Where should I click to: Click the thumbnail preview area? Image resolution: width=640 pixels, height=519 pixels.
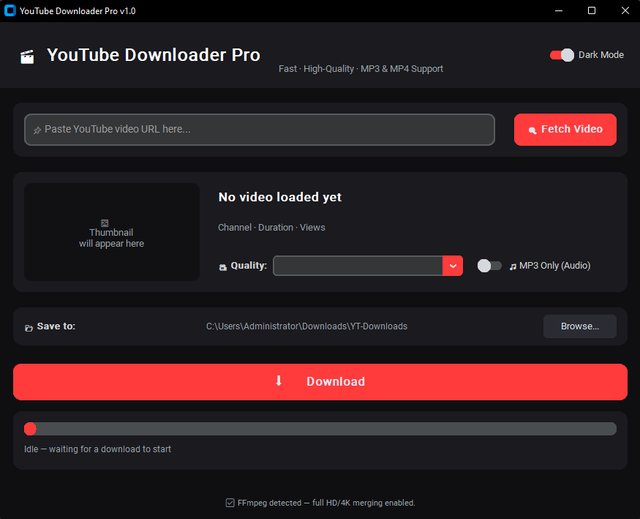click(x=112, y=232)
